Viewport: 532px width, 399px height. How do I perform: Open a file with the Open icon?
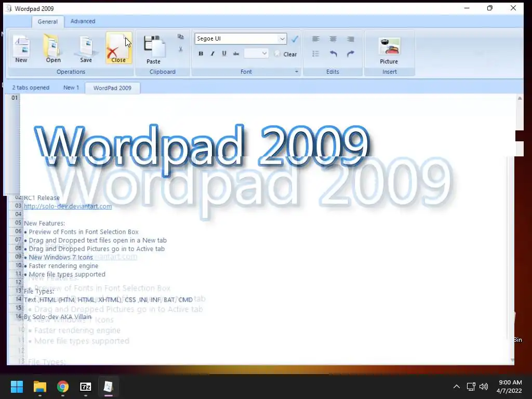pyautogui.click(x=53, y=49)
